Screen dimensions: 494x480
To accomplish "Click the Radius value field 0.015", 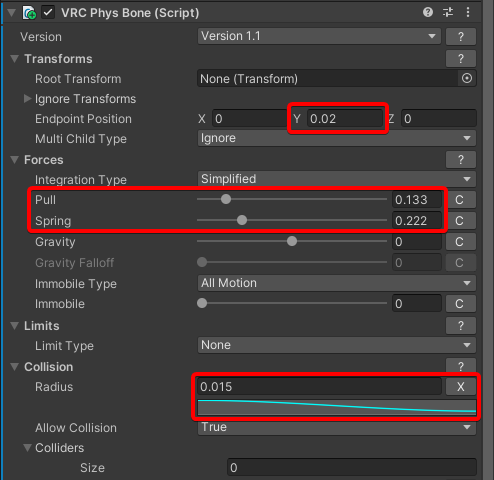I will [x=320, y=387].
